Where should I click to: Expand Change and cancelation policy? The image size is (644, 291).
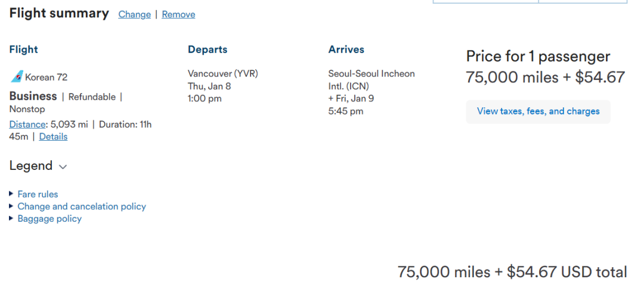(82, 206)
